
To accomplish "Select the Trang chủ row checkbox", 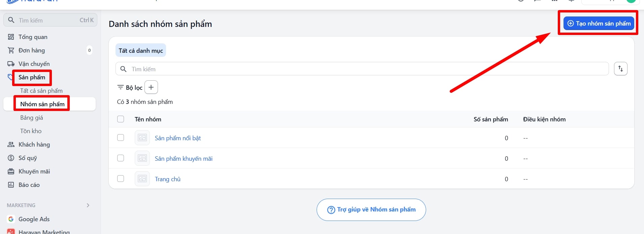I will (x=121, y=179).
